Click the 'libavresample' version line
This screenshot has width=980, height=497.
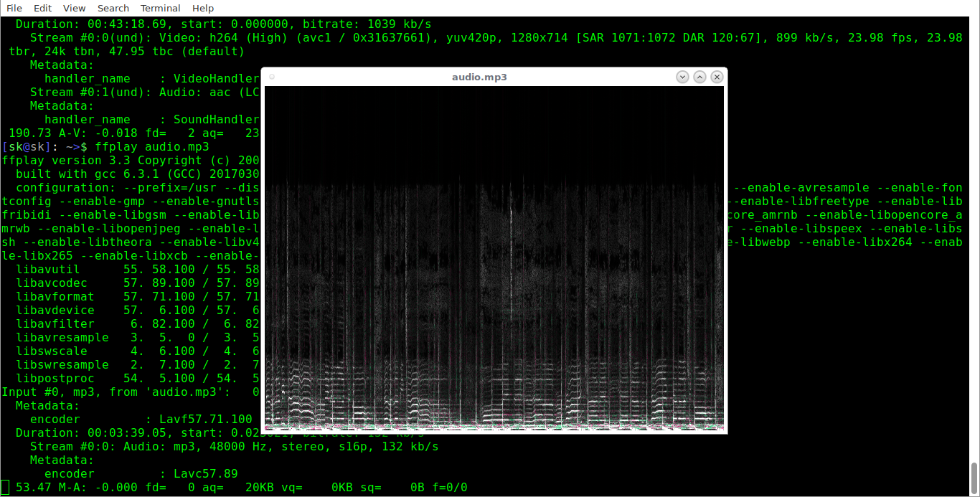(138, 337)
